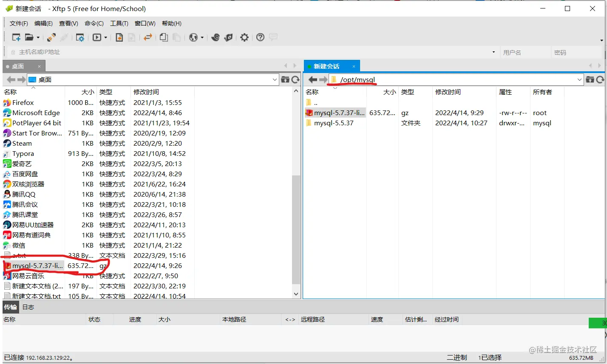
Task: Sort remote files by 属性 column
Action: [513, 92]
